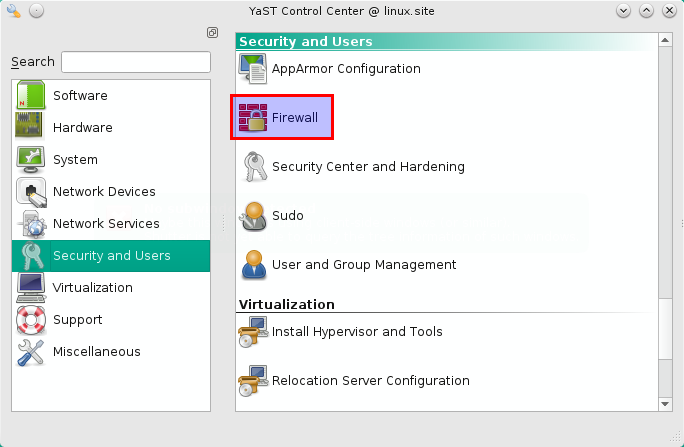Click scrollbar down arrow in module list

665,403
